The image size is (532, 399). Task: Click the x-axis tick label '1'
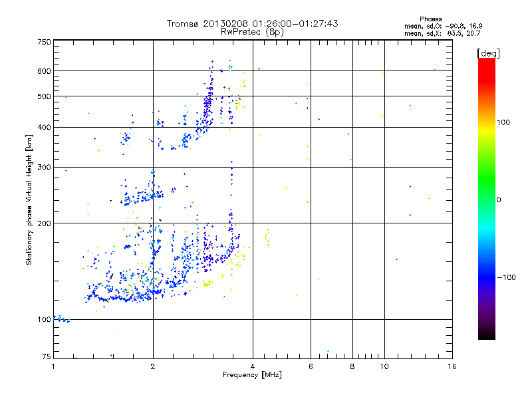[53, 366]
